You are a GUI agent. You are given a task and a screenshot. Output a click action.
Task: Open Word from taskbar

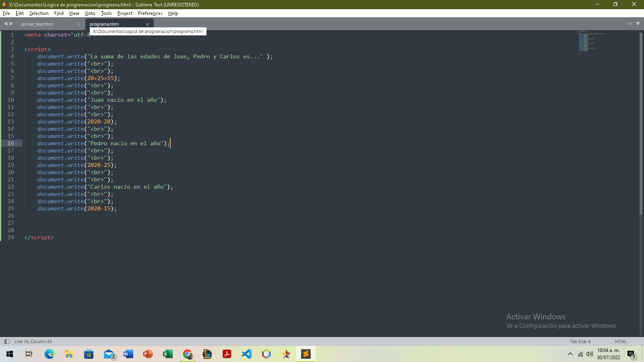(x=128, y=354)
